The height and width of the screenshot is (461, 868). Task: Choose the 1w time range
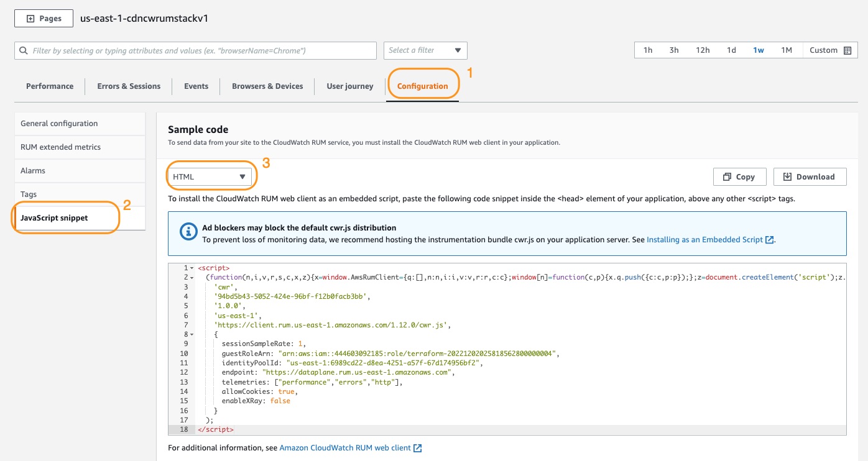coord(759,50)
